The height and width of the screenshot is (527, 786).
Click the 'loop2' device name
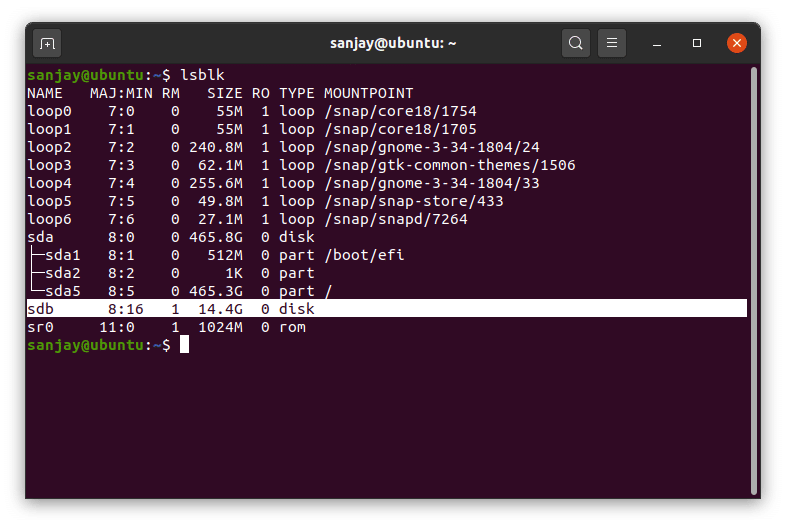(49, 147)
